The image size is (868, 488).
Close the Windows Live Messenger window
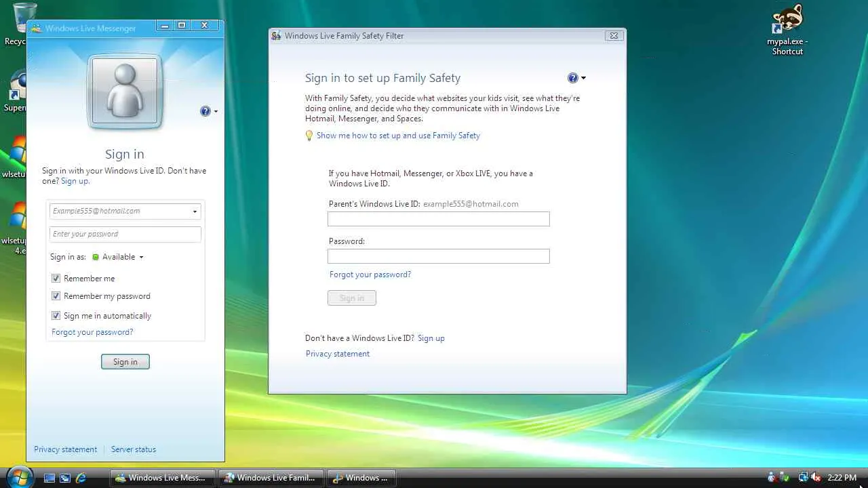coord(204,26)
